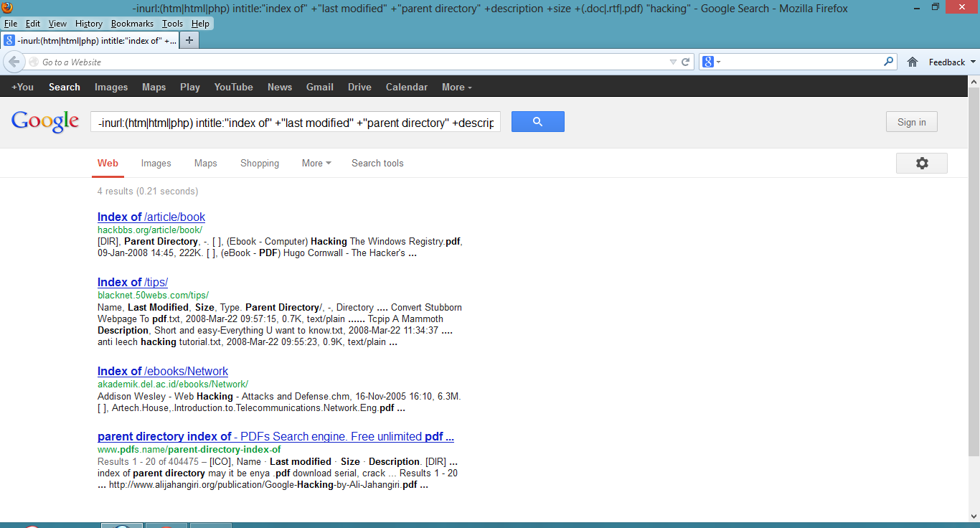The image size is (980, 528).
Task: Switch to the Maps results tab
Action: pyautogui.click(x=205, y=163)
